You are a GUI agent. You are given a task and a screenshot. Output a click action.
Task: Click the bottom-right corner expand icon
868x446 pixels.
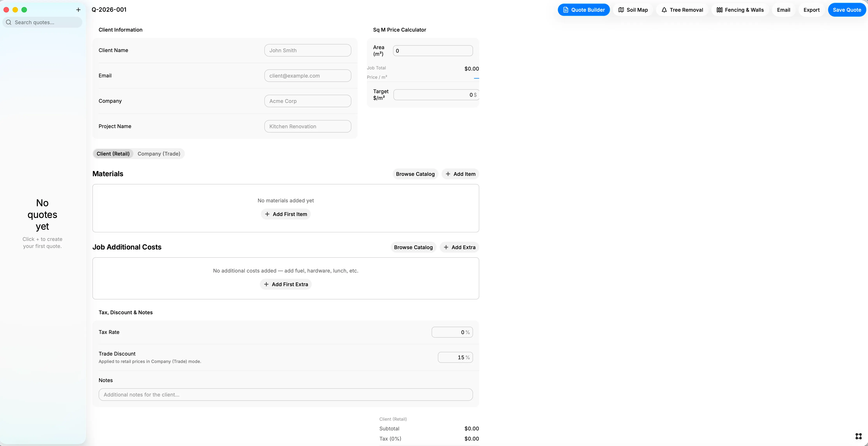point(859,436)
